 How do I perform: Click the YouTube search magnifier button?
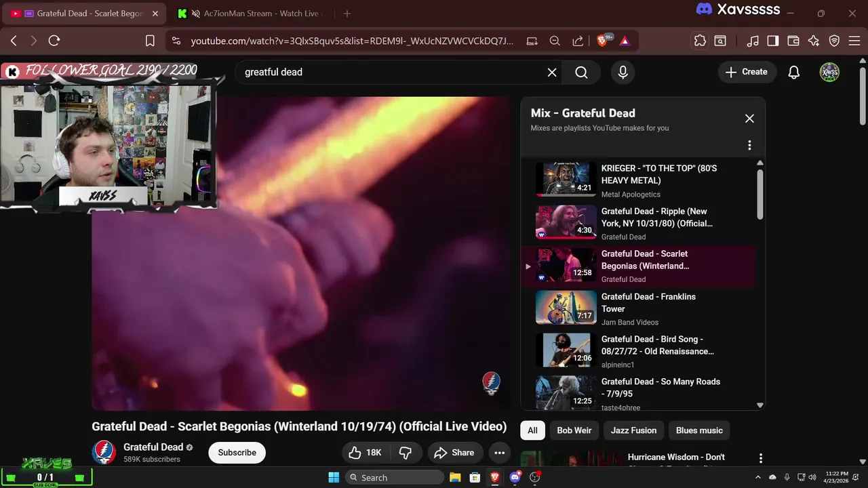[582, 72]
